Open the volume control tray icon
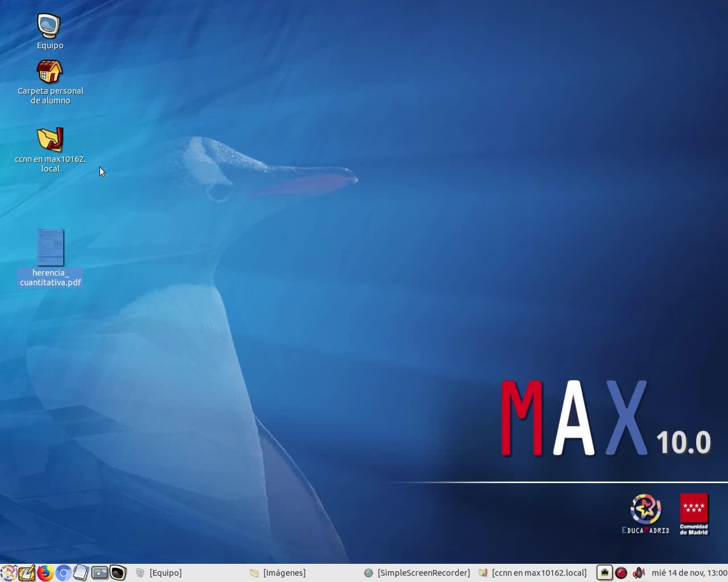728x582 pixels. [x=639, y=573]
